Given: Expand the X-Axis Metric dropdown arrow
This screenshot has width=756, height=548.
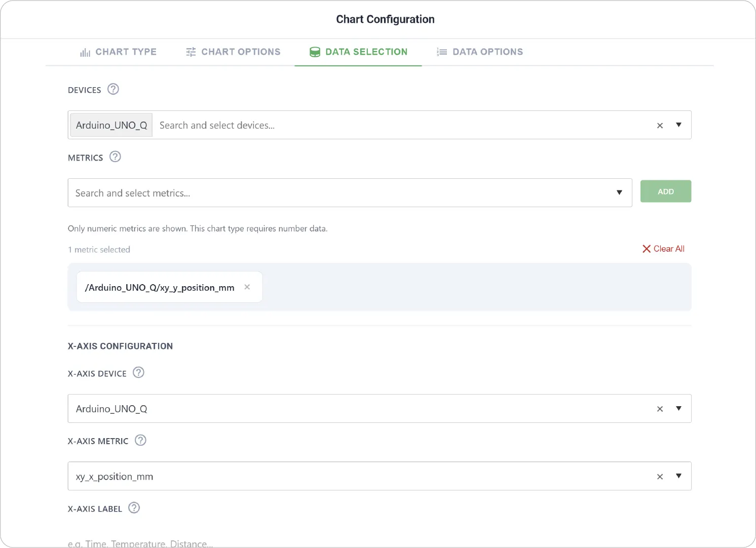Looking at the screenshot, I should pos(678,476).
